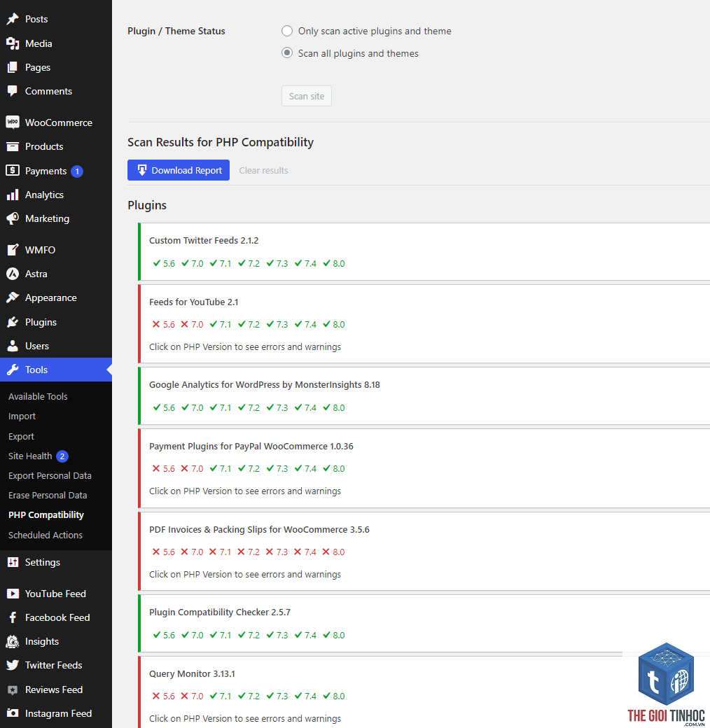The height and width of the screenshot is (728, 710).
Task: Click the Pages icon in sidebar
Action: point(13,67)
